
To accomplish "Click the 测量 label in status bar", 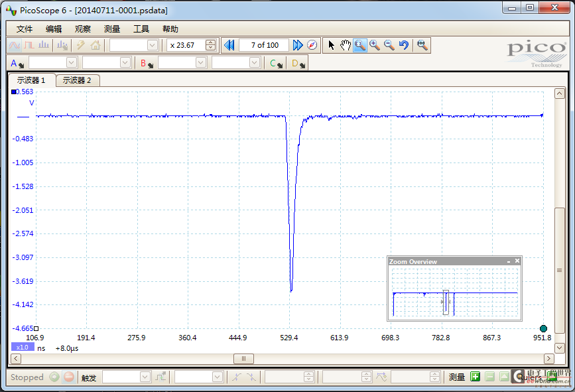I will (457, 377).
